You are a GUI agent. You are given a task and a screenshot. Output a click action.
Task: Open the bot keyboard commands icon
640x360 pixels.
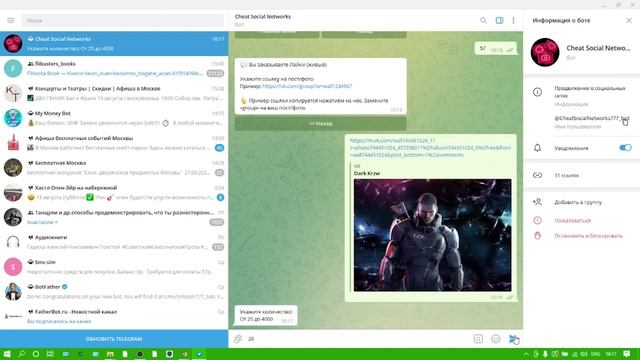[478, 339]
